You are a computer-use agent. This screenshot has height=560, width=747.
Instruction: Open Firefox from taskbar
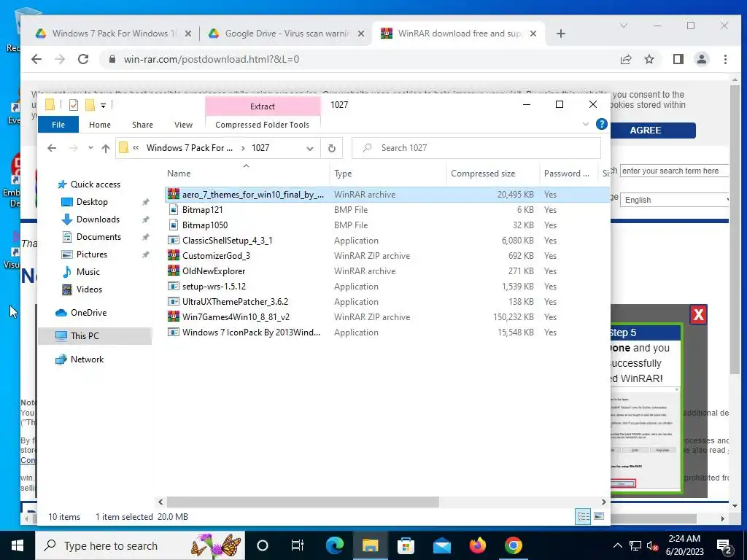point(477,545)
